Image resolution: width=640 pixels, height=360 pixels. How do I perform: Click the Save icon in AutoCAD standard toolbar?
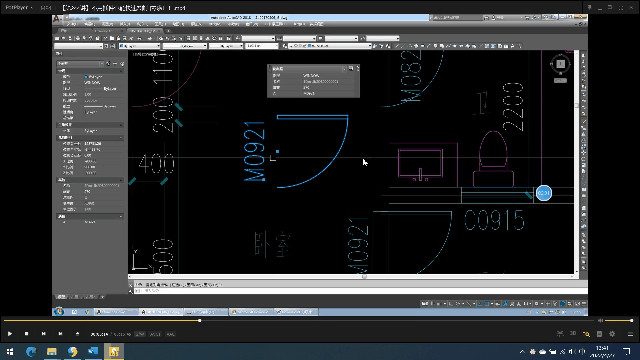pyautogui.click(x=70, y=38)
